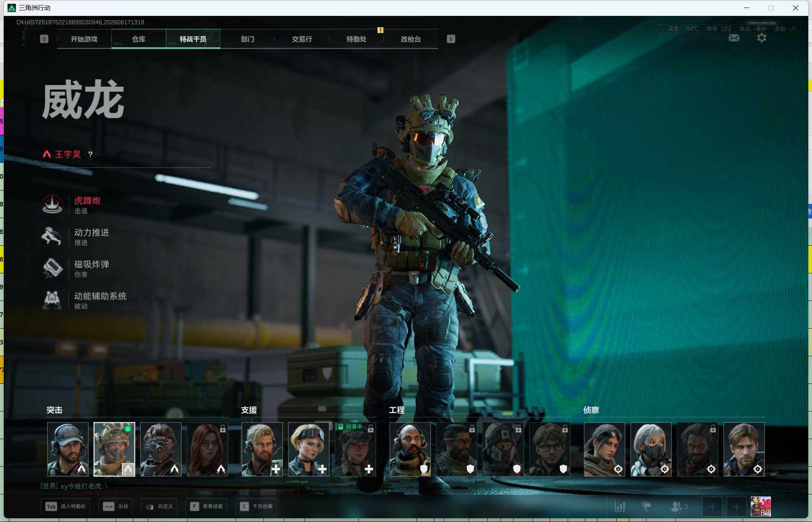Viewport: 812px width, 522px height.
Task: Select the locked 工程 operator with glasses
Action: point(550,449)
